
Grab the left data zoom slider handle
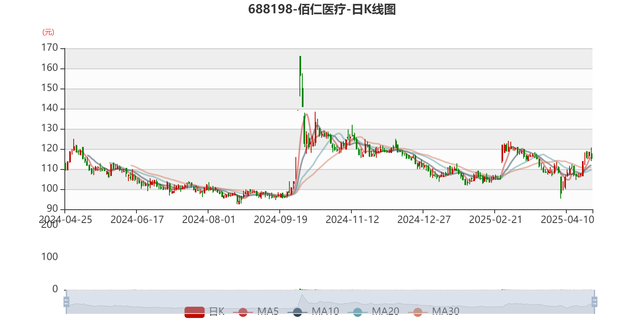(66, 301)
